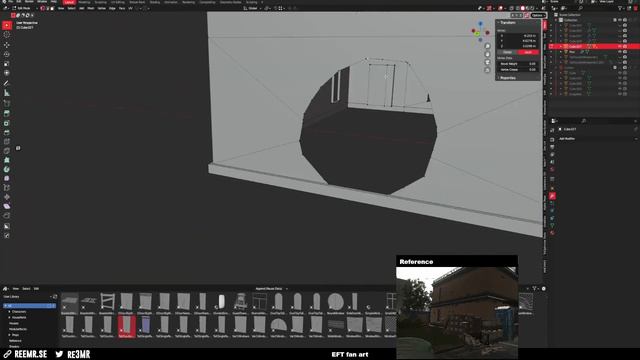Screen dimensions: 640x360
Task: Open the REEMR.SE link
Action: 25,354
